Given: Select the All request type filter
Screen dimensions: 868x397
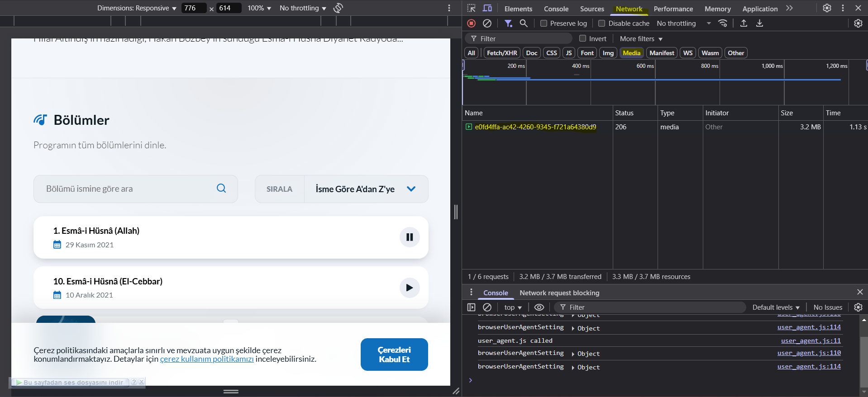Looking at the screenshot, I should (471, 53).
